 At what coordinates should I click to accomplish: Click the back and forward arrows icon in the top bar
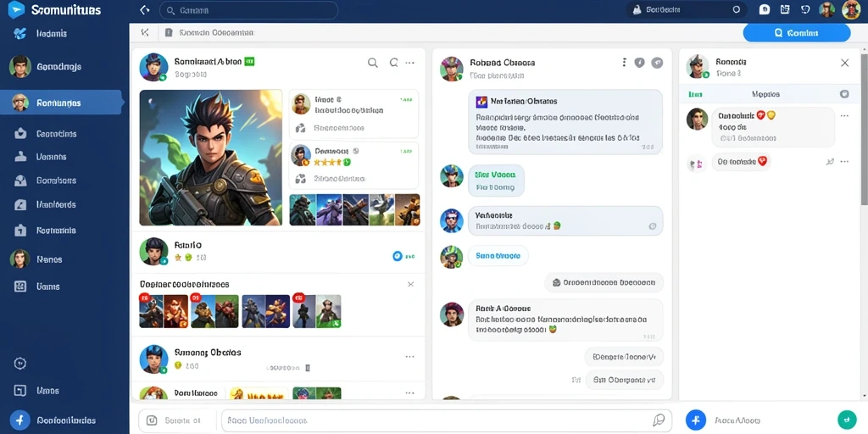[x=145, y=10]
